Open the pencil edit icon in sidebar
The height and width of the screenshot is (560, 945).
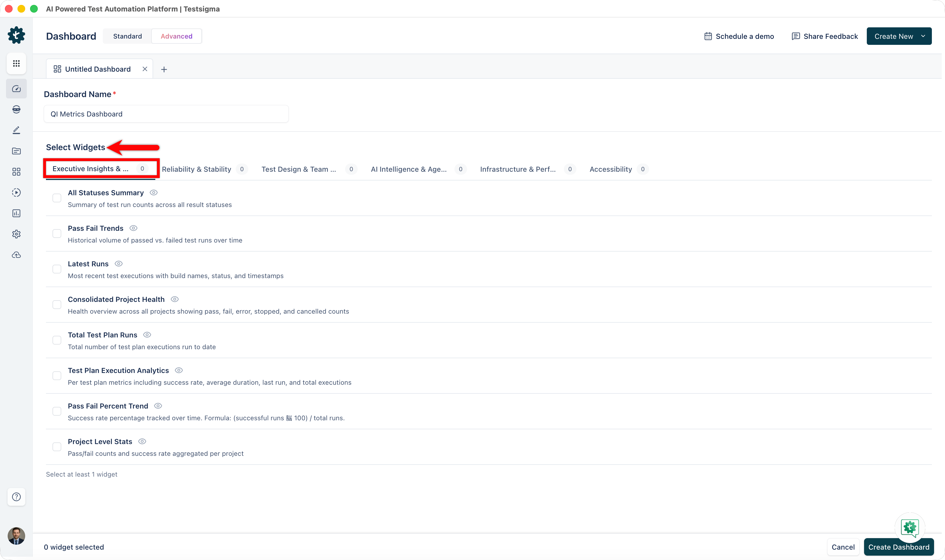pos(16,130)
